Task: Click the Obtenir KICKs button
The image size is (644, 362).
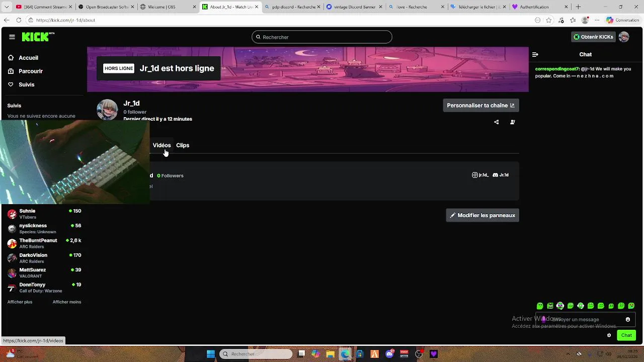Action: [594, 37]
